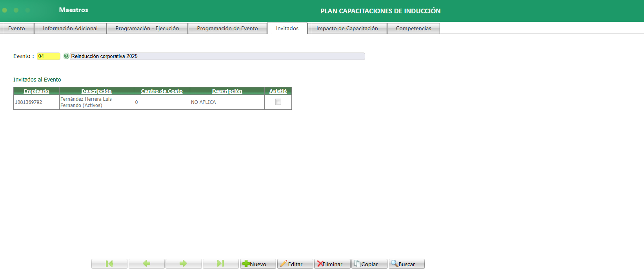Sort by the Centro de Costo header

point(162,91)
